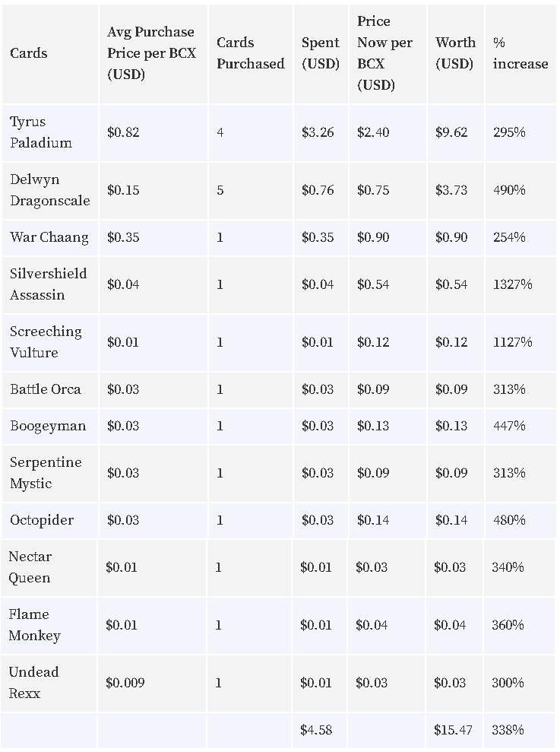Viewport: 560px width, 752px height.
Task: Click the Silvershield Assassin 1327% increase value
Action: [x=513, y=284]
